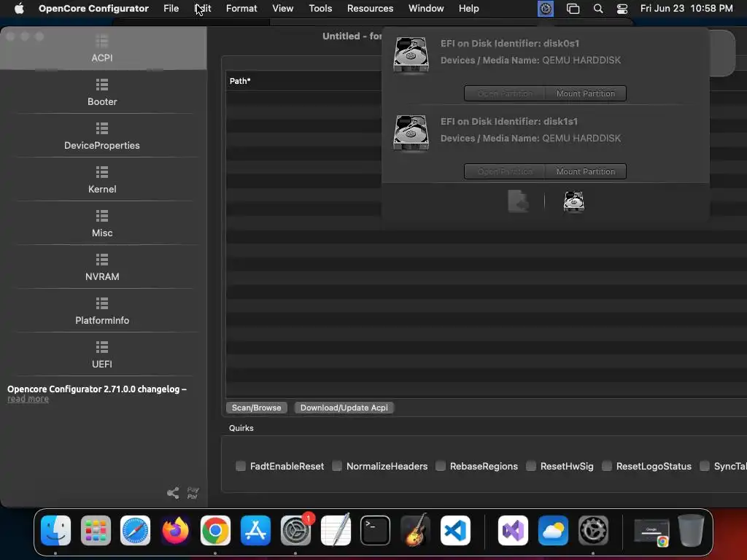Viewport: 747px width, 560px height.
Task: Mount Partition for disk1s1
Action: (586, 171)
